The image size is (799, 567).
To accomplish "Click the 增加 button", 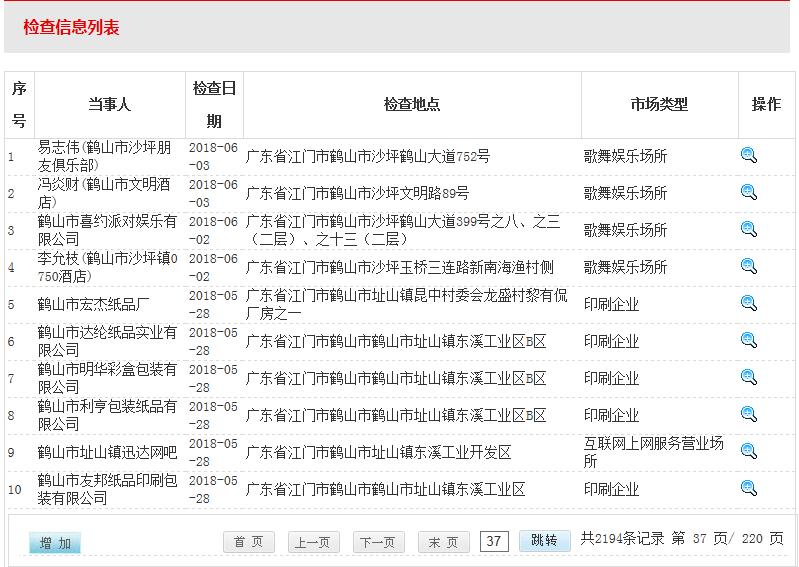I will 55,543.
